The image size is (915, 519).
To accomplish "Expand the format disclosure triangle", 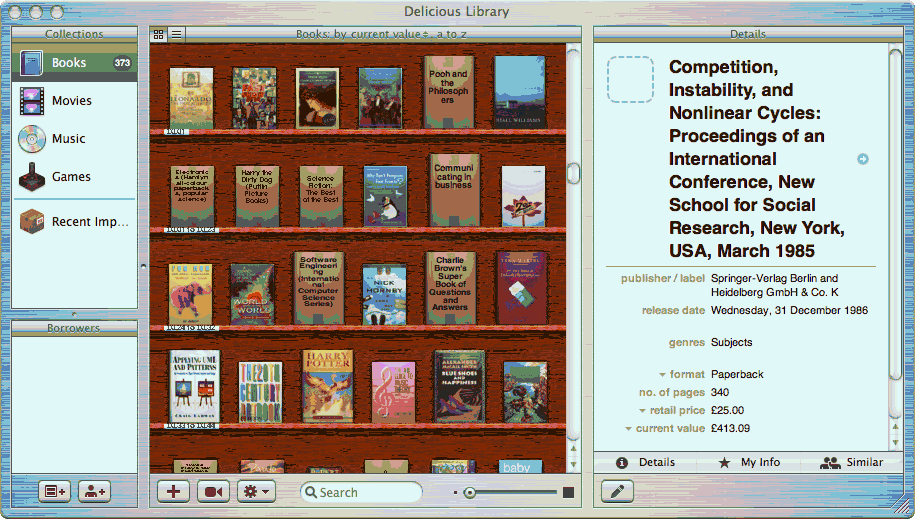I will (662, 375).
